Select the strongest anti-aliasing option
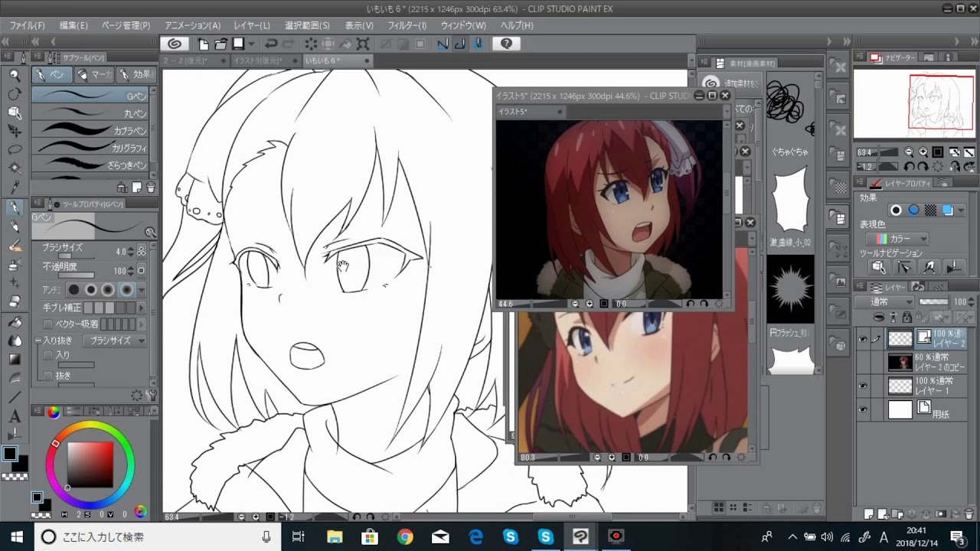This screenshot has height=551, width=980. pos(126,290)
